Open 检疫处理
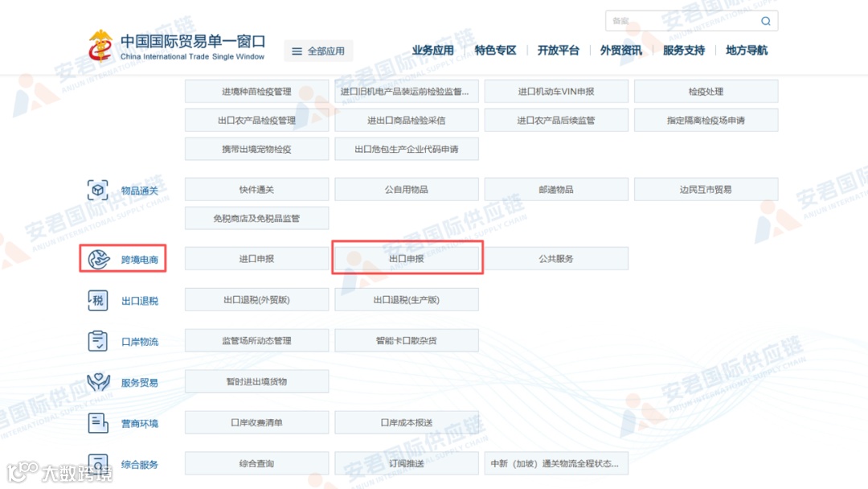868x489 pixels. (706, 92)
